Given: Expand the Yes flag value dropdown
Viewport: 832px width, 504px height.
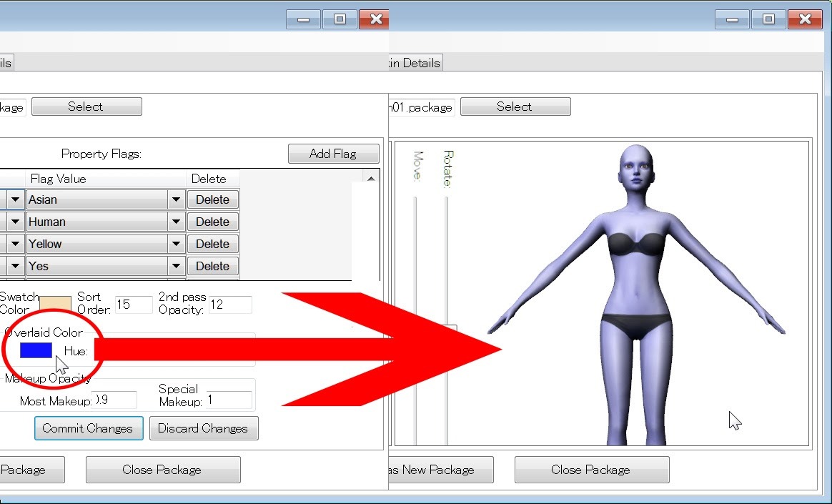Looking at the screenshot, I should pos(176,266).
